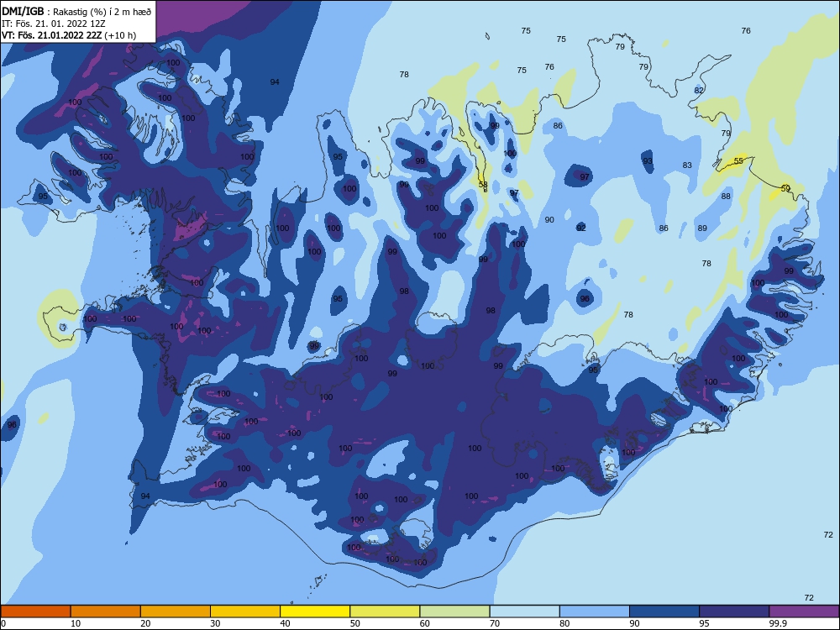Select the "88" humidity value on the map

coord(726,196)
